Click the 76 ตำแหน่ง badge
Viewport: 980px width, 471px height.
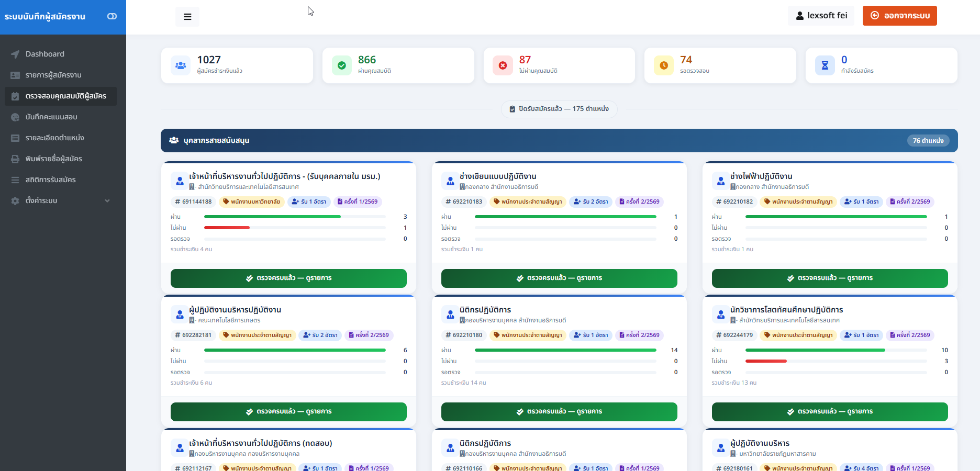pyautogui.click(x=928, y=140)
